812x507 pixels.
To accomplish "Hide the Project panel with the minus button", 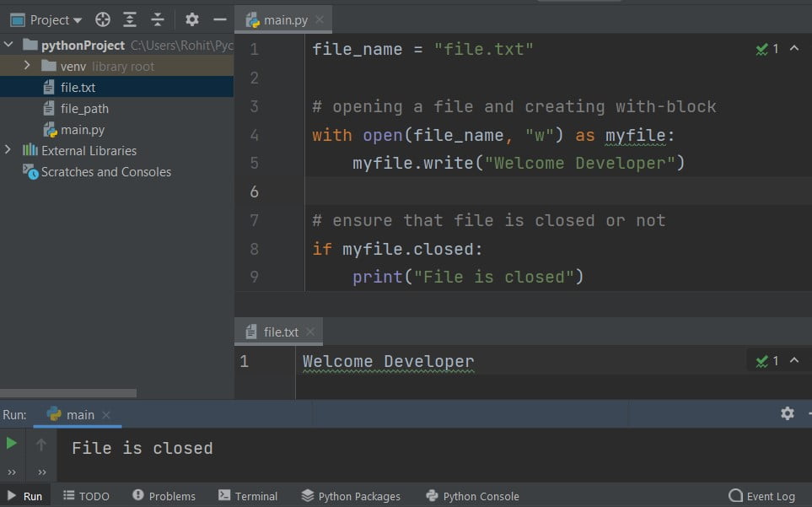I will pyautogui.click(x=218, y=19).
